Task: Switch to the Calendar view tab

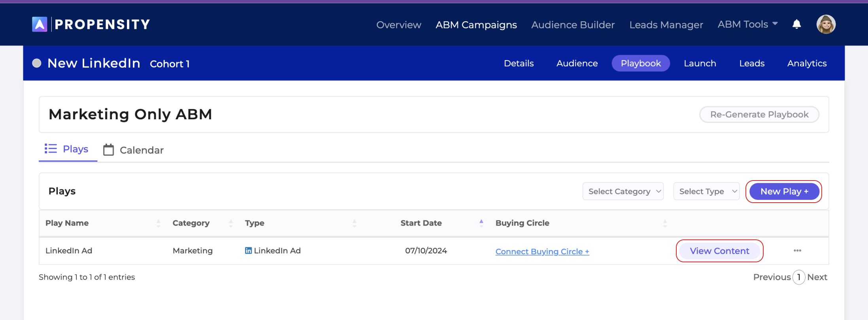Action: (x=134, y=150)
